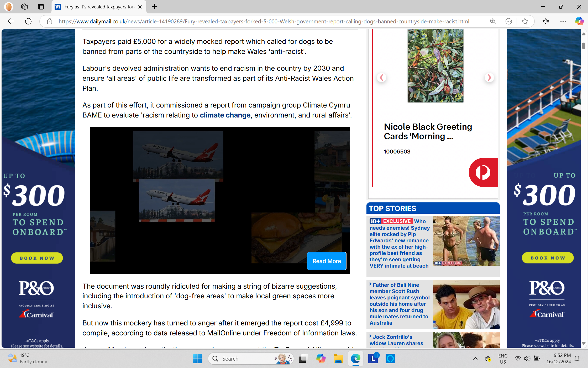
Task: Open browser Settings and more ellipsis menu
Action: (563, 21)
